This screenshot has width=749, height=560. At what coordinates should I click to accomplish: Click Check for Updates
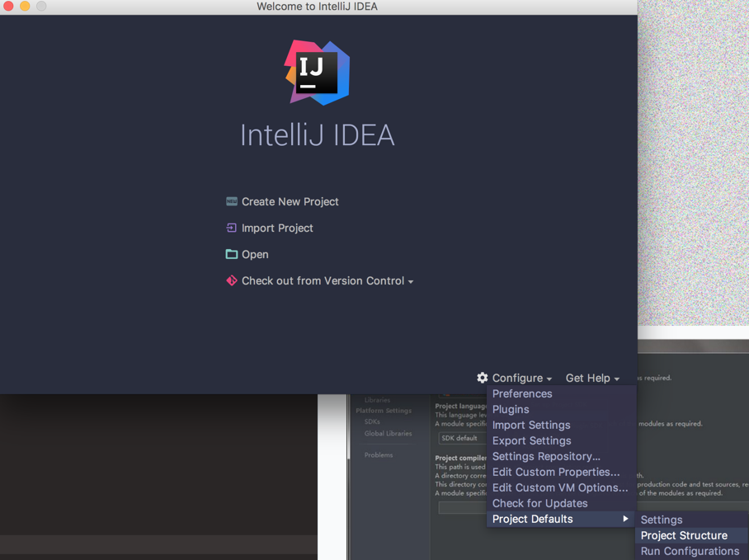click(561, 503)
